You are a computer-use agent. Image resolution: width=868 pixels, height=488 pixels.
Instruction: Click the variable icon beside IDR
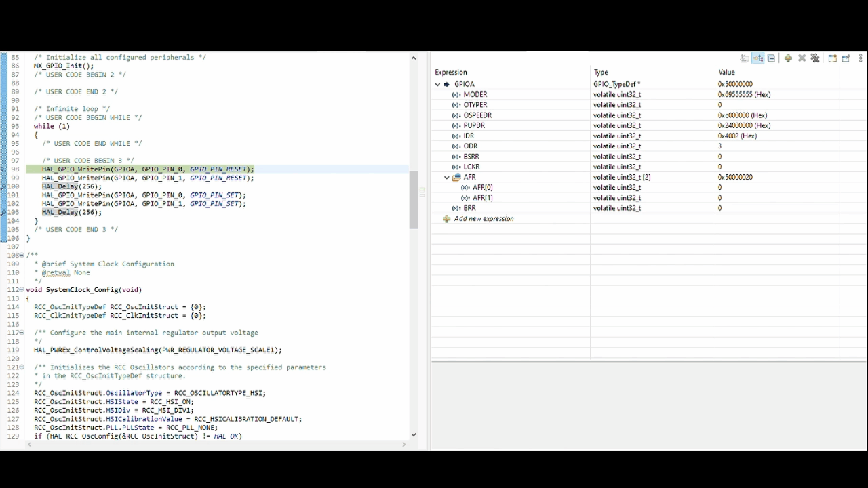(456, 136)
